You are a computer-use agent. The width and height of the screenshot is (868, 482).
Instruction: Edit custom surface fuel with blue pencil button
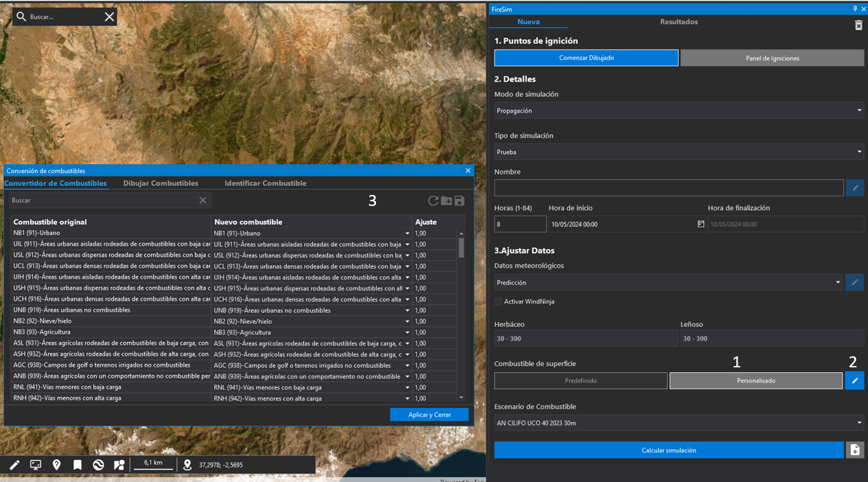[x=854, y=380]
